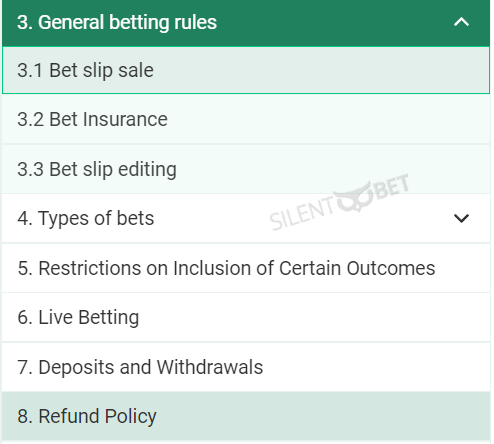Open the Live Betting rules section
494x444 pixels.
246,317
